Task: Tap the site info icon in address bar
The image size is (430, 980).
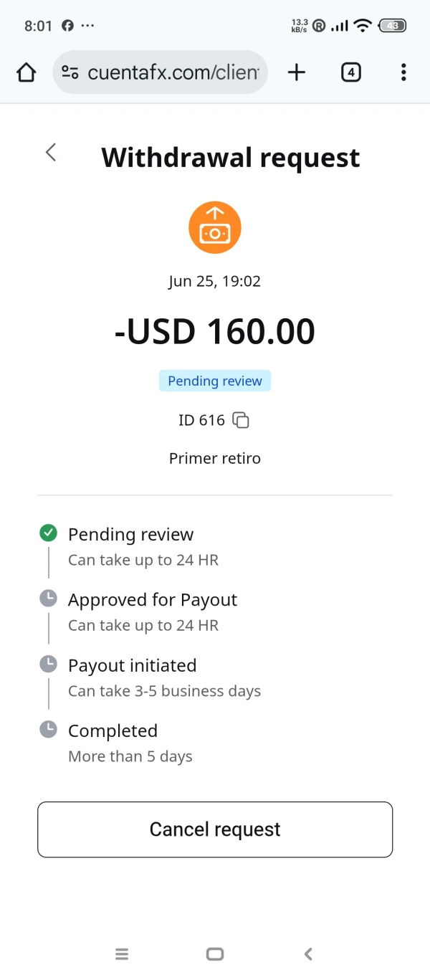Action: click(70, 72)
